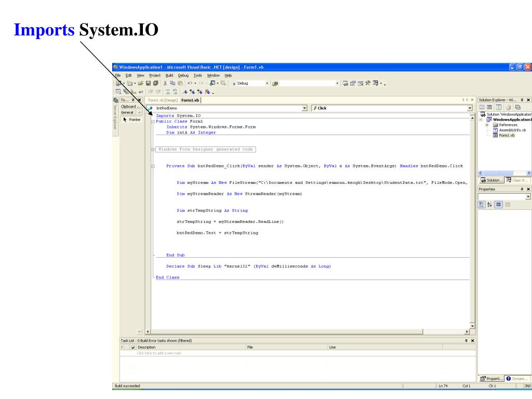The image size is (532, 399).
Task: Click the Paste toolbar icon
Action: click(x=180, y=83)
